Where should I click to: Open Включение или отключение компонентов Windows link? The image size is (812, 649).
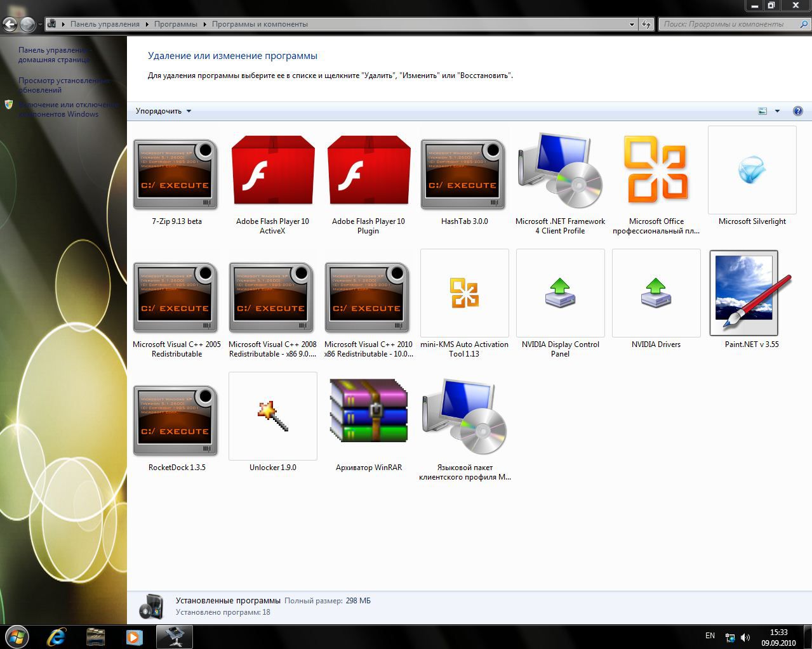pos(69,109)
